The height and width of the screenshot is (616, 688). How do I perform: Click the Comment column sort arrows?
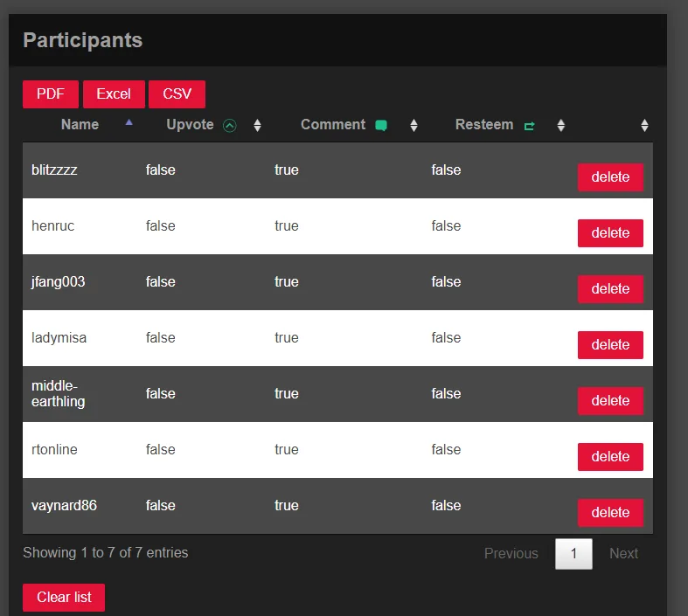(x=413, y=126)
